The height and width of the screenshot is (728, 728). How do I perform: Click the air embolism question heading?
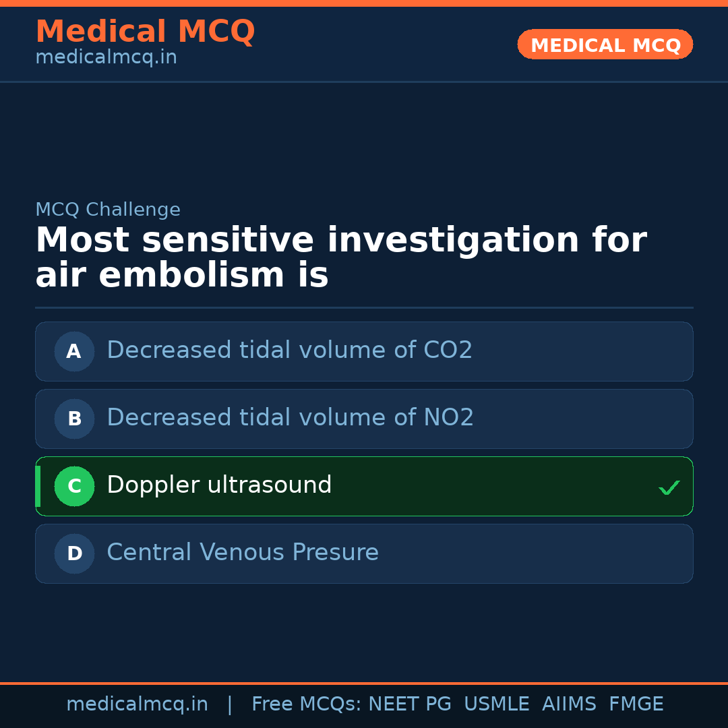[340, 257]
